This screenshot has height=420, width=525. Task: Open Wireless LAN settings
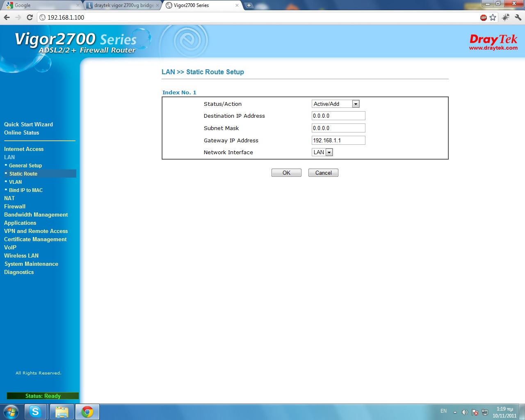21,256
